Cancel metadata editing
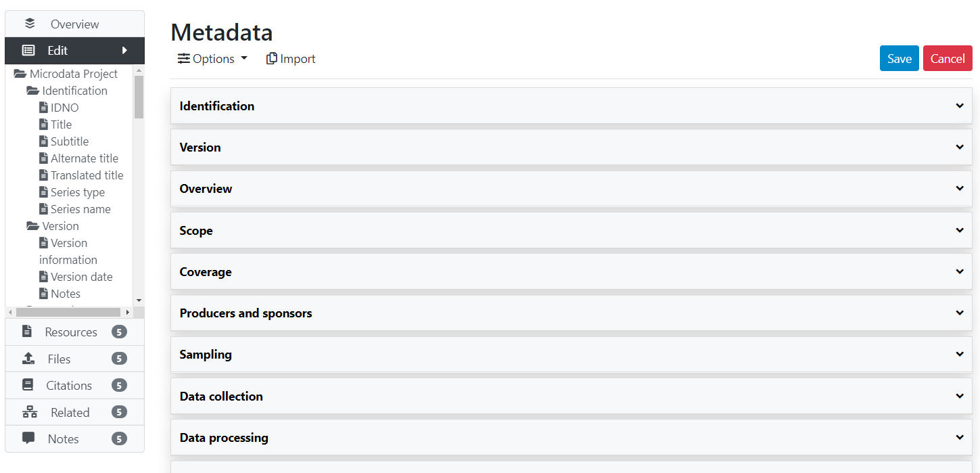This screenshot has height=473, width=980. (x=948, y=58)
